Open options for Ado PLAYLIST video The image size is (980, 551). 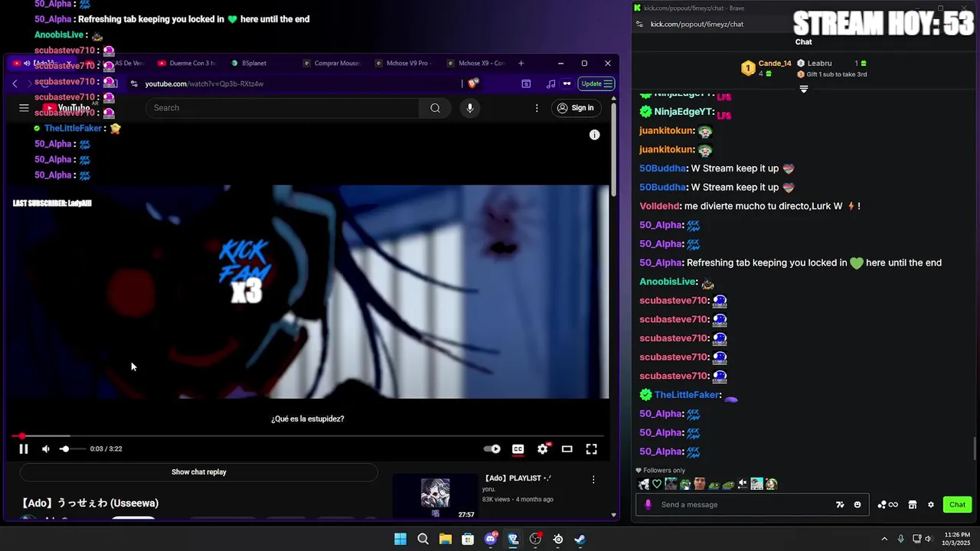(593, 480)
